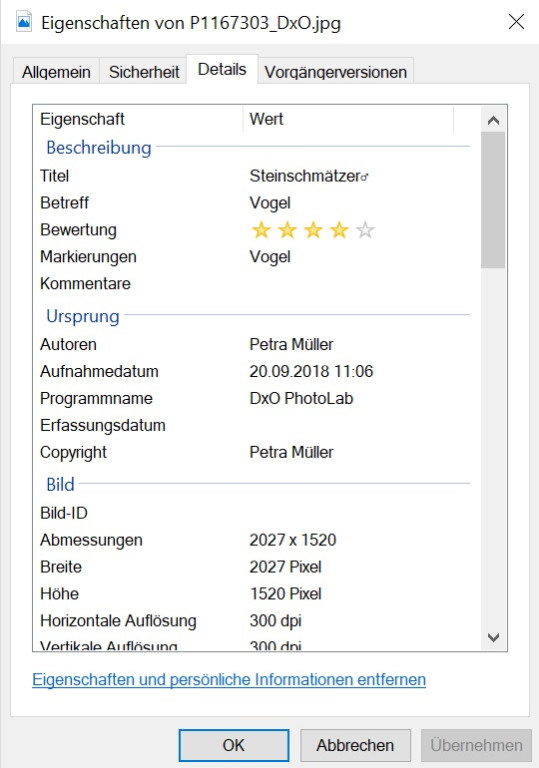Screen dimensions: 539x768
Task: Select the Titel value Steinschmätzer♂
Action: [x=309, y=176]
